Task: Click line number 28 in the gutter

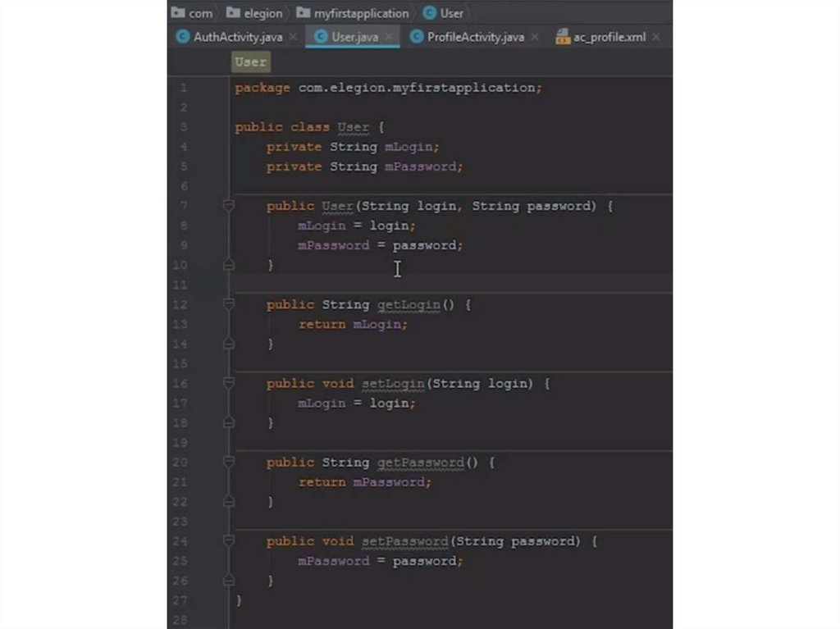Action: (x=180, y=620)
